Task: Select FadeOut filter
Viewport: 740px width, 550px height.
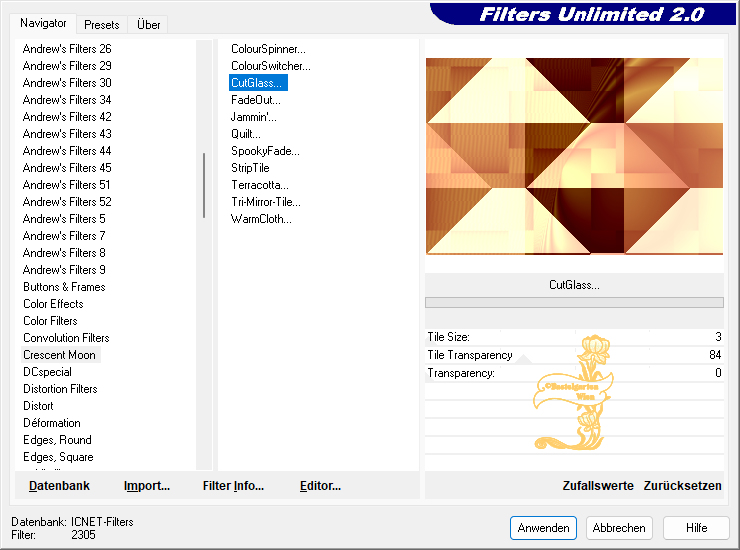Action: pyautogui.click(x=256, y=100)
